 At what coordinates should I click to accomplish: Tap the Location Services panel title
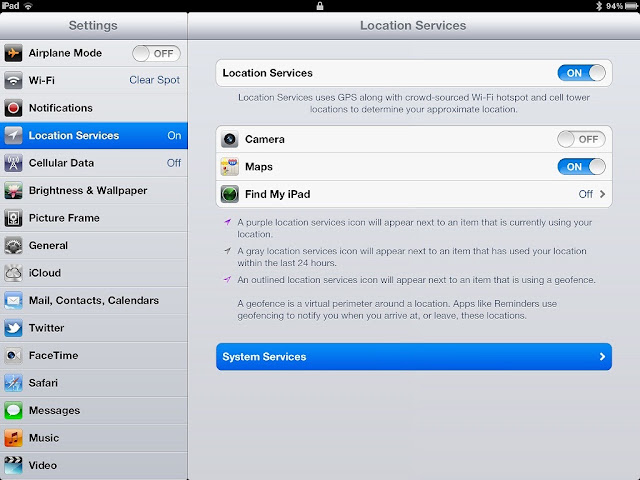(x=413, y=25)
